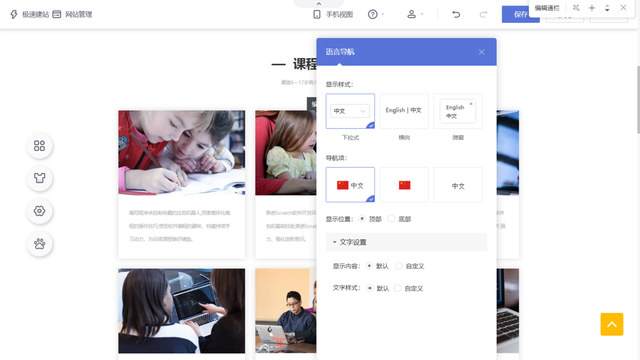Viewport: 640px width, 360px height.
Task: Select the 弹窗 popup display style
Action: 458,111
